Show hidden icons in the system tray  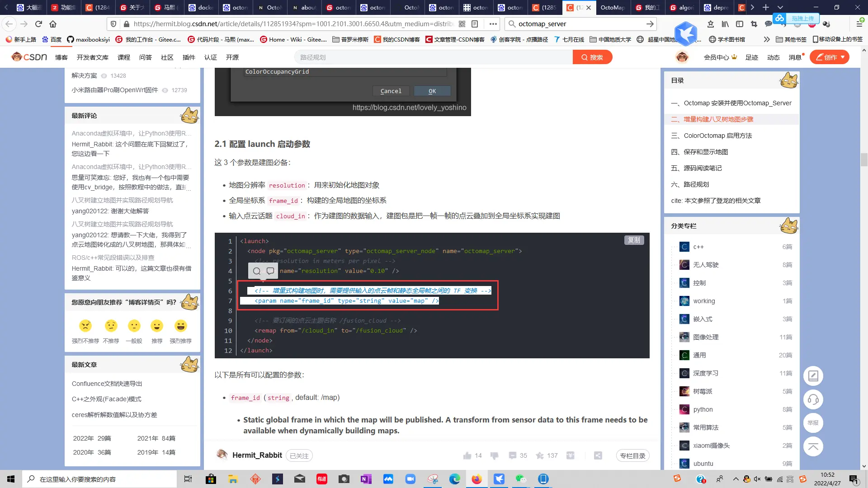click(735, 479)
